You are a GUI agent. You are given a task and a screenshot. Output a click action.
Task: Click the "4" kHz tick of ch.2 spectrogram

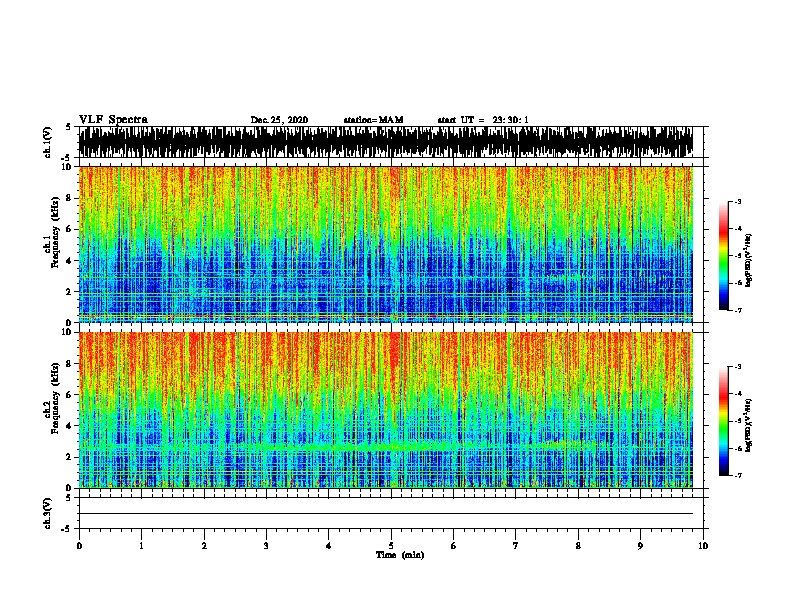point(69,426)
